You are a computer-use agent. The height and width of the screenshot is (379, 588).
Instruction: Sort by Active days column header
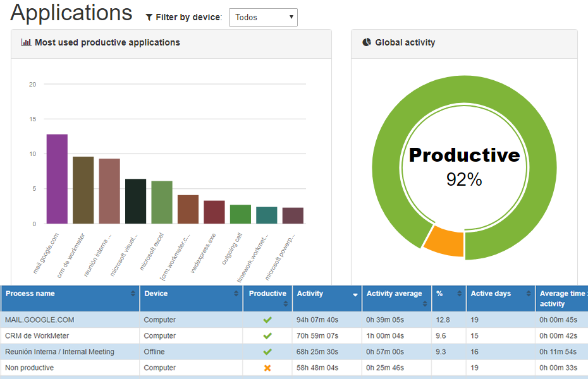pos(491,294)
